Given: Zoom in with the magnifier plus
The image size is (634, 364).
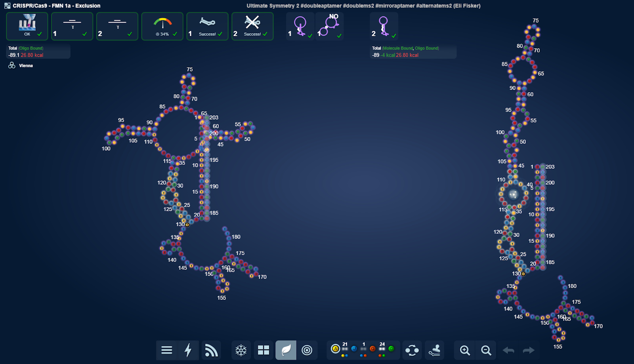Looking at the screenshot, I should [x=465, y=350].
